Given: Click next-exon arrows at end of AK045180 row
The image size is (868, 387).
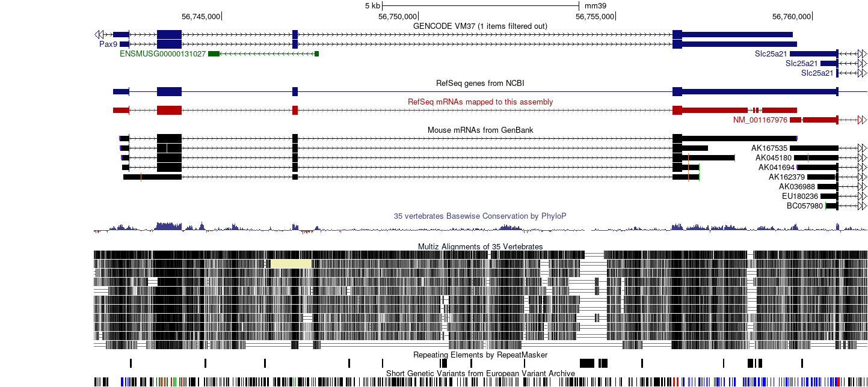Looking at the screenshot, I should (862, 157).
